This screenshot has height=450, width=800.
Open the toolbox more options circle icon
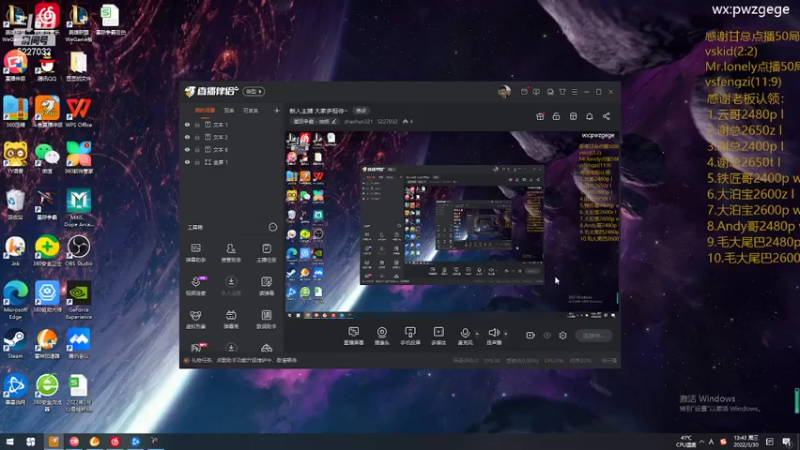click(x=273, y=227)
